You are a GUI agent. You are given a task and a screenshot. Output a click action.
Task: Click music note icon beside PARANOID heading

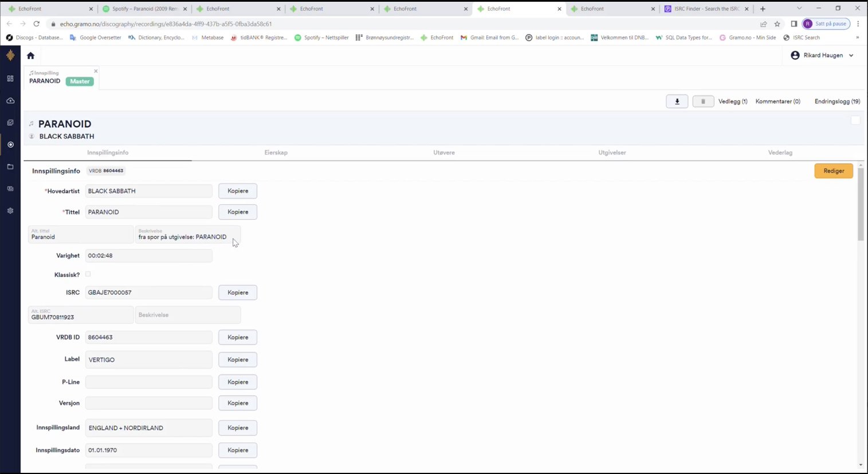(32, 124)
